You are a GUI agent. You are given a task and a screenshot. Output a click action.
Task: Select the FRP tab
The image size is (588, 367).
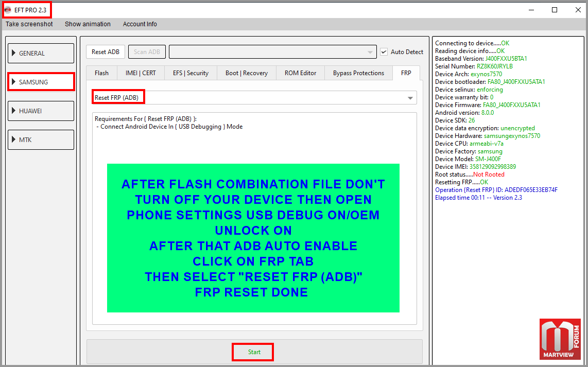(x=406, y=73)
